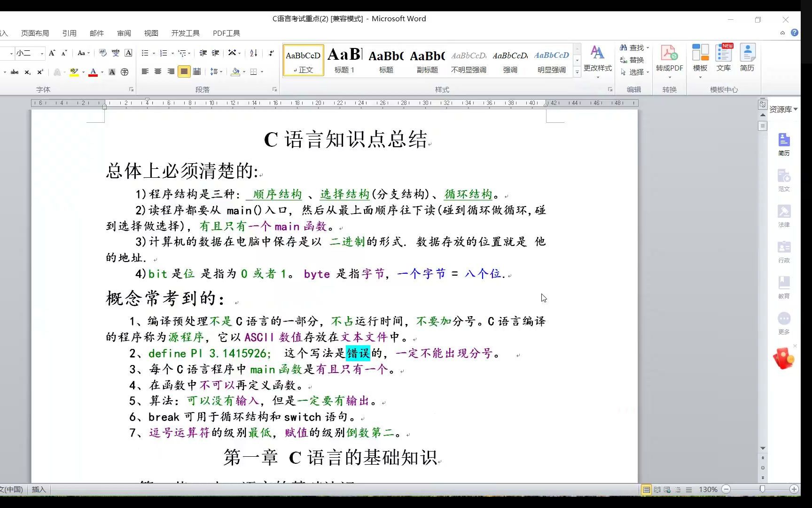The height and width of the screenshot is (508, 812).
Task: Open the Pinyin guide (拼音指南) tool
Action: click(x=115, y=53)
